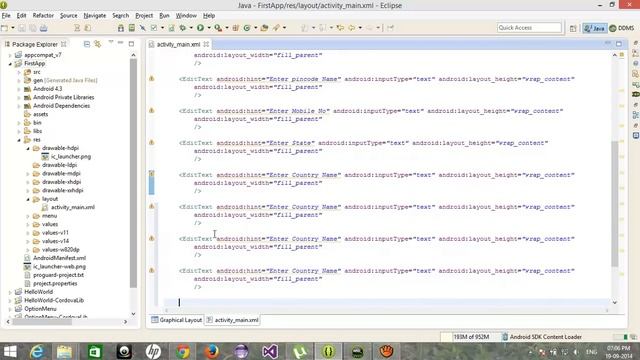
Task: Click the warning marker beside Enter pincode Name
Action: pos(151,79)
